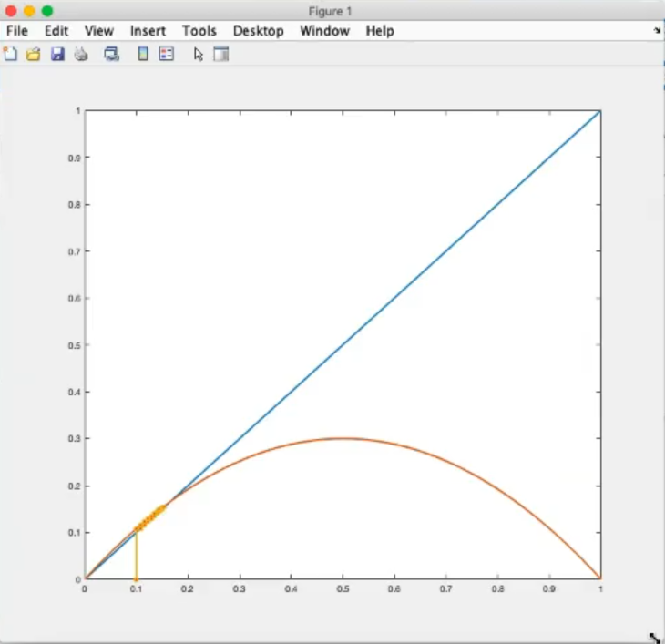
Task: Toggle the Insert Legend button
Action: click(166, 55)
